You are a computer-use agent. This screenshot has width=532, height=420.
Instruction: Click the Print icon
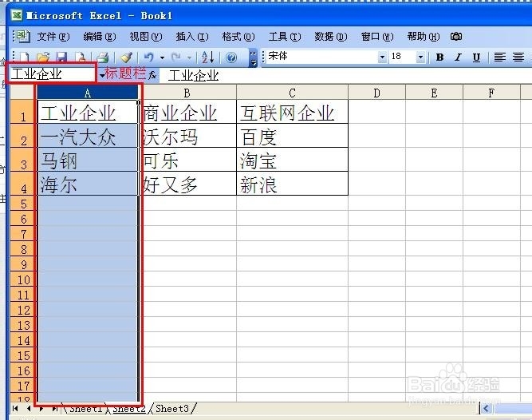click(102, 57)
